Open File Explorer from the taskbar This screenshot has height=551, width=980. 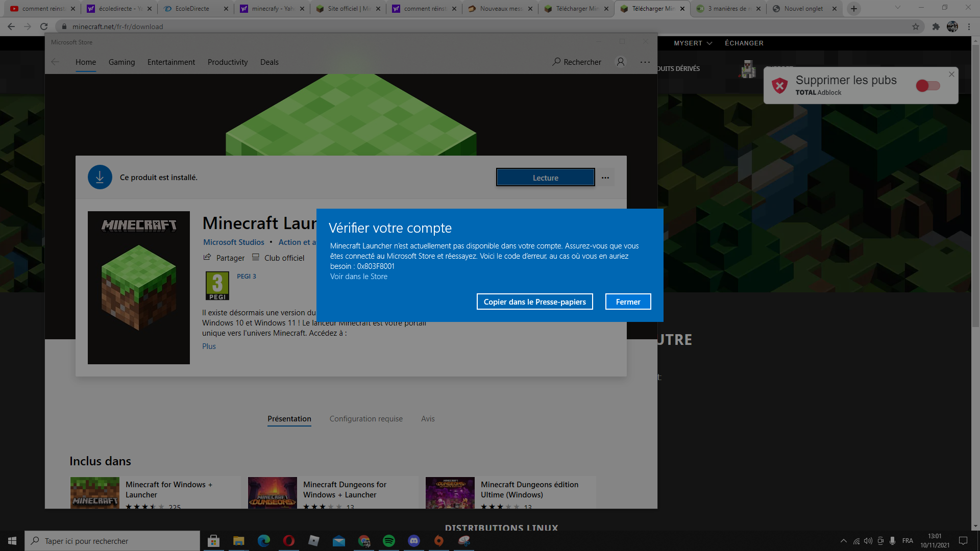(239, 541)
